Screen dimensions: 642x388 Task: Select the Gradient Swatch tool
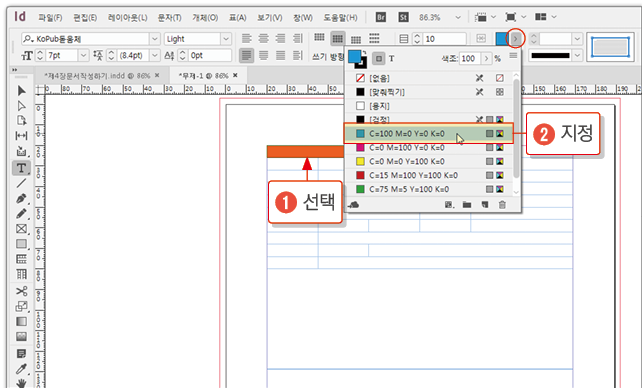point(21,321)
